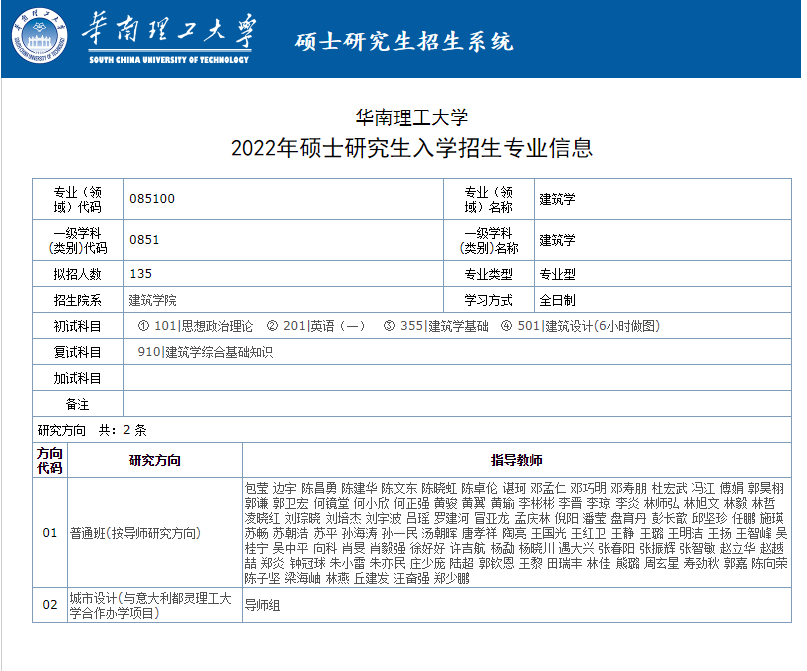Click the 专业类型 label cell
This screenshot has width=807, height=671.
pyautogui.click(x=489, y=274)
